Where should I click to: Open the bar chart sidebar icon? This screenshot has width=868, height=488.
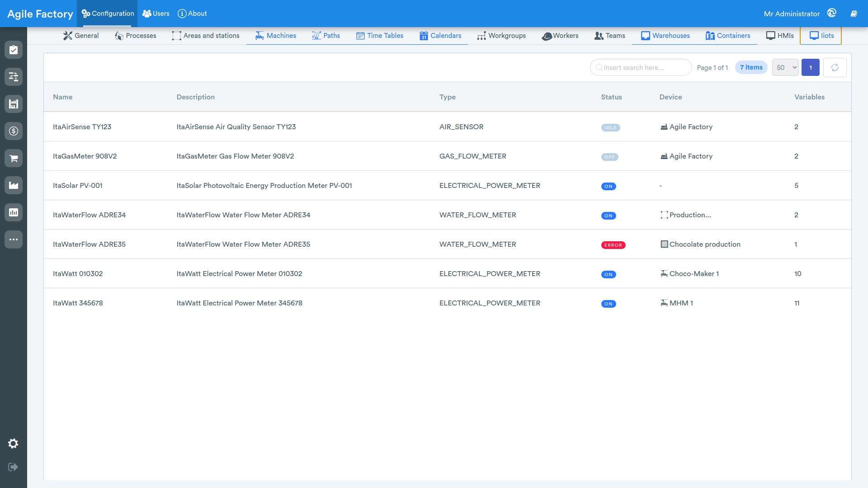(14, 212)
